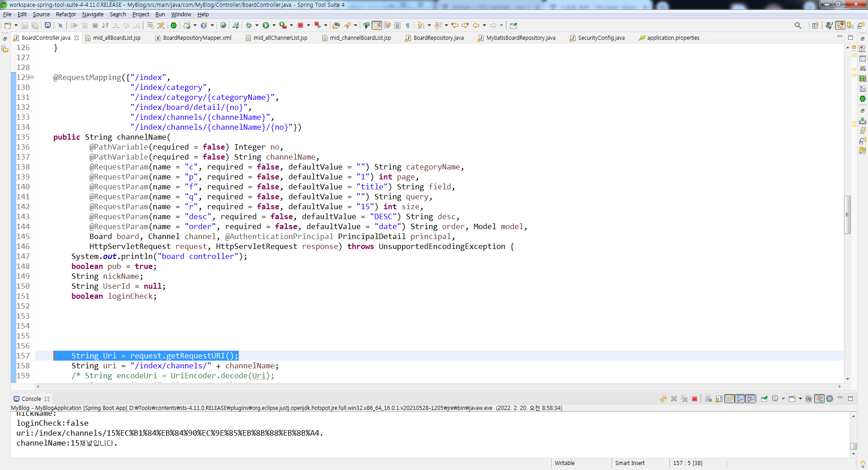Click the console Remove Launch X icon
868x470 pixels.
(x=674, y=399)
